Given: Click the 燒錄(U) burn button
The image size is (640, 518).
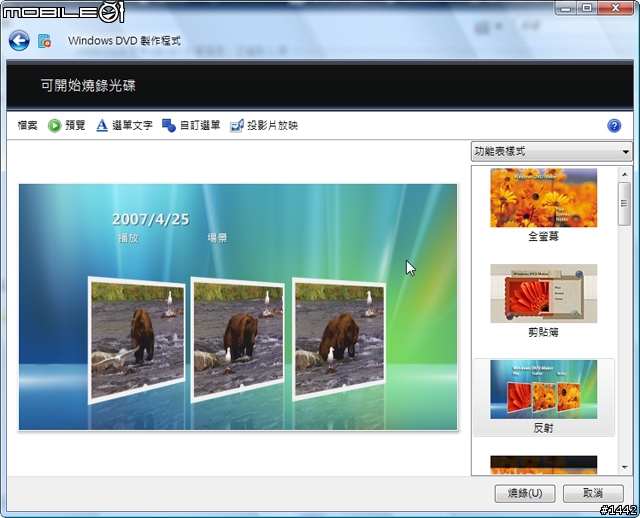Looking at the screenshot, I should click(x=525, y=494).
